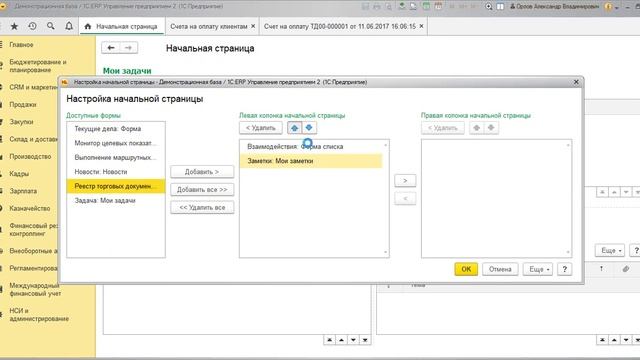Open НСИ и администрирование section
The image size is (640, 360).
click(39, 315)
